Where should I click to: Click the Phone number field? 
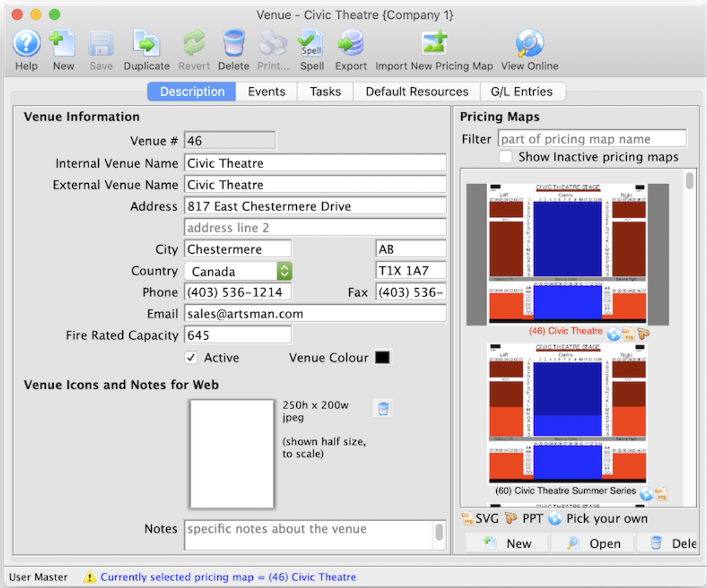(238, 292)
